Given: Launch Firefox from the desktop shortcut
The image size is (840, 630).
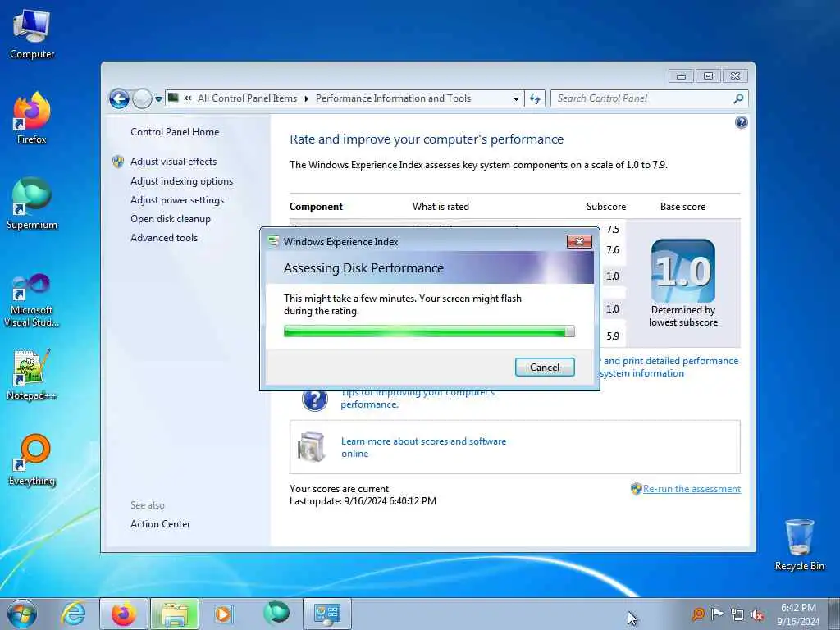Looking at the screenshot, I should pyautogui.click(x=32, y=118).
